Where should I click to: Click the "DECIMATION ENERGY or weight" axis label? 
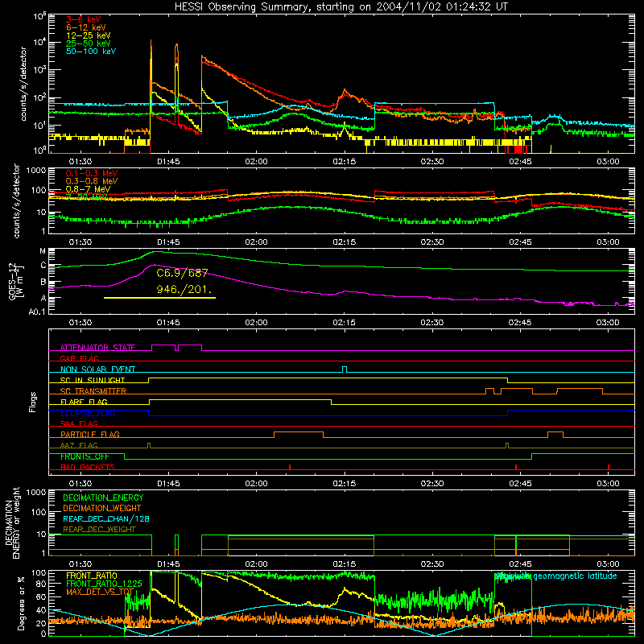click(12, 522)
